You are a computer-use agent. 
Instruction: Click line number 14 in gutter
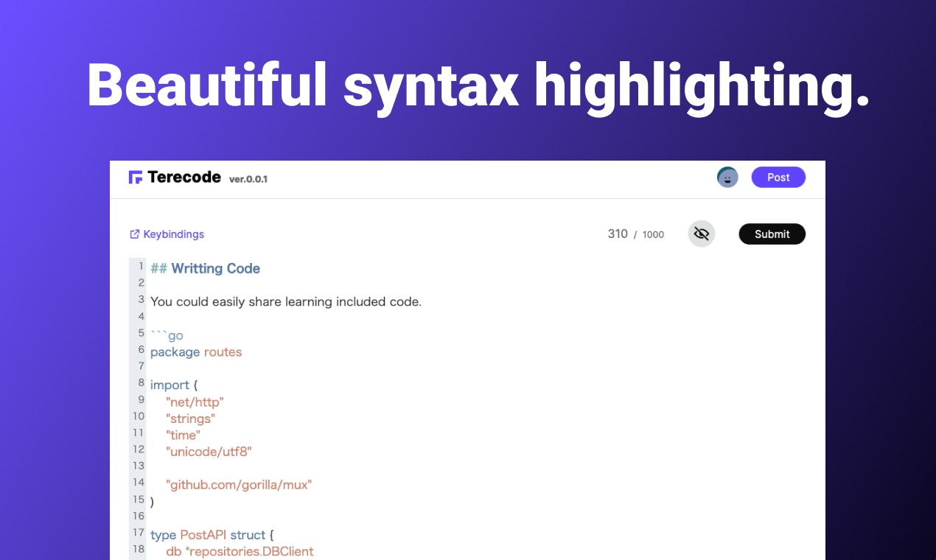(x=139, y=482)
